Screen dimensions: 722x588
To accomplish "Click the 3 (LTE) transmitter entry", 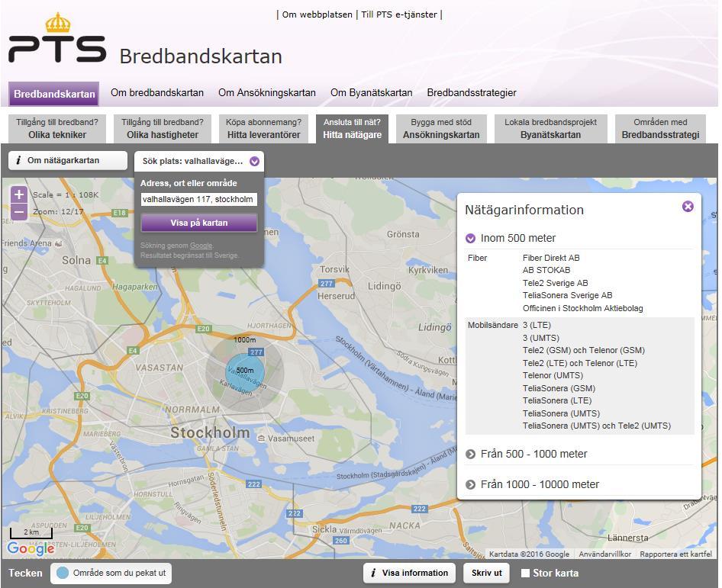I will [x=537, y=325].
